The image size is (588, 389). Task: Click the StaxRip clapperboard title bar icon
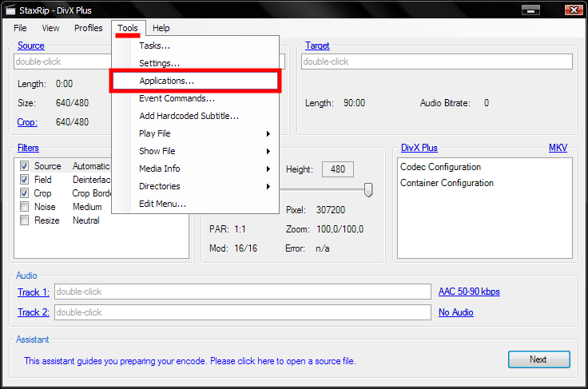[x=10, y=10]
